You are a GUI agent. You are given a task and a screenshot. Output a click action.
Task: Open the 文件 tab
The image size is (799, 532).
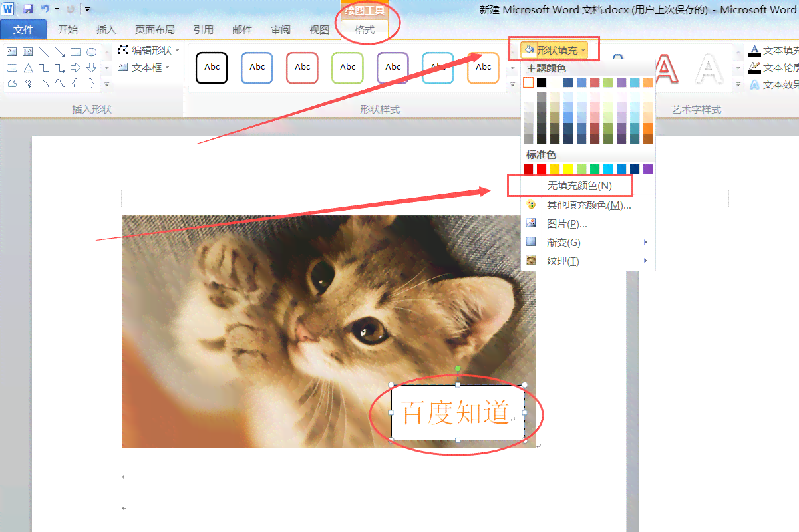(x=23, y=29)
